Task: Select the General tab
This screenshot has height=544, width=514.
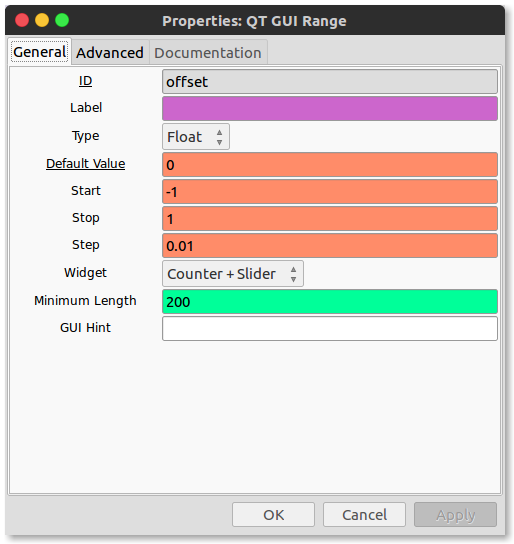Action: 40,52
